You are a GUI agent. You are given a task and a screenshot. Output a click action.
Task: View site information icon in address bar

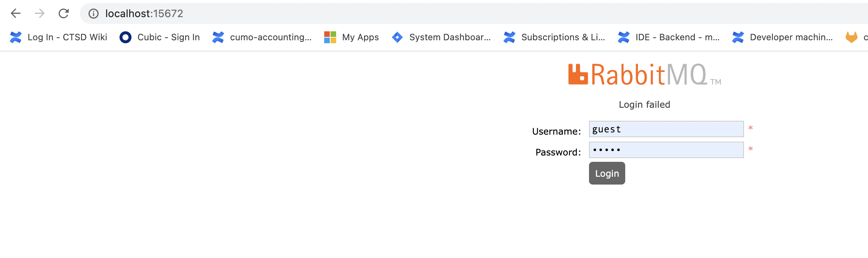93,13
